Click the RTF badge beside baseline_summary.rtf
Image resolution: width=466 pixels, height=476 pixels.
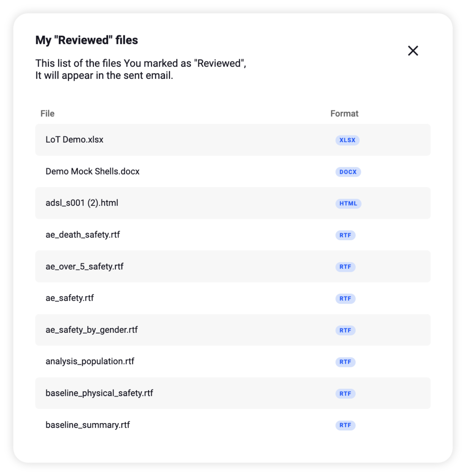pyautogui.click(x=345, y=425)
